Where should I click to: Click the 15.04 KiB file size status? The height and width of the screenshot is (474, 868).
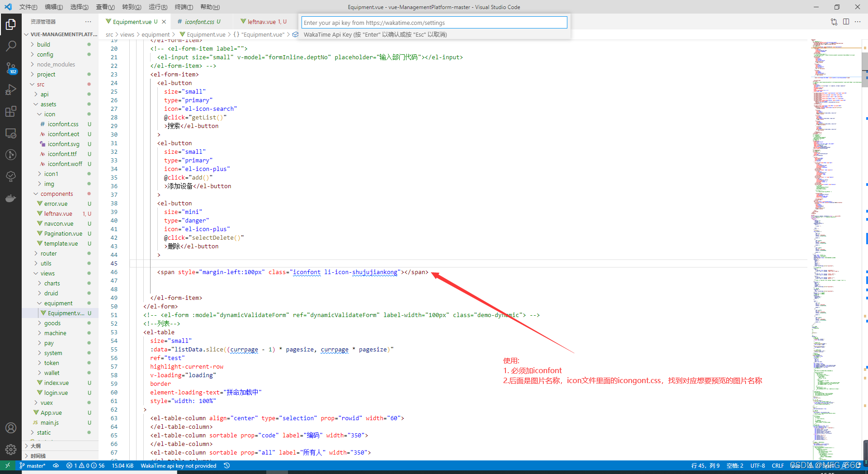click(x=123, y=465)
